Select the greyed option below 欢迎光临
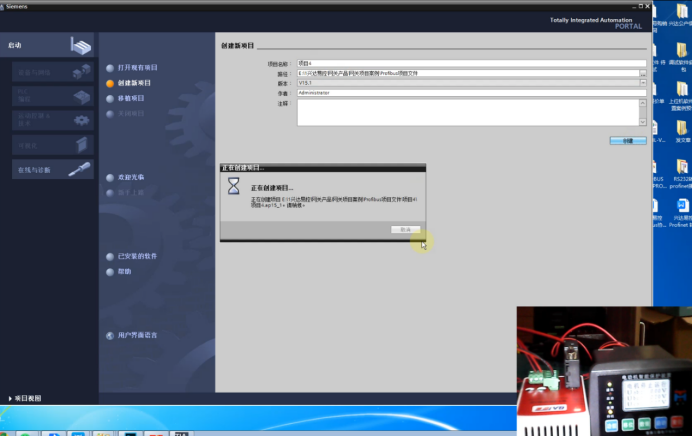 tap(125, 192)
